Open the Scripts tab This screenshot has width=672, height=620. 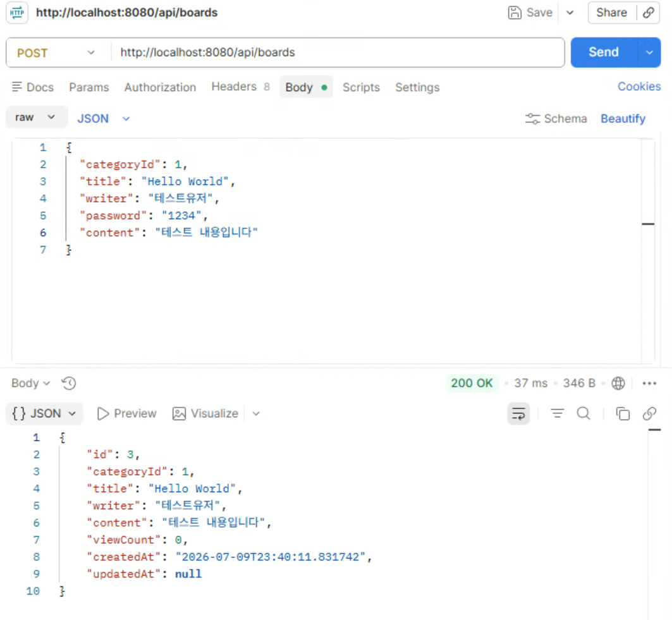[x=361, y=87]
